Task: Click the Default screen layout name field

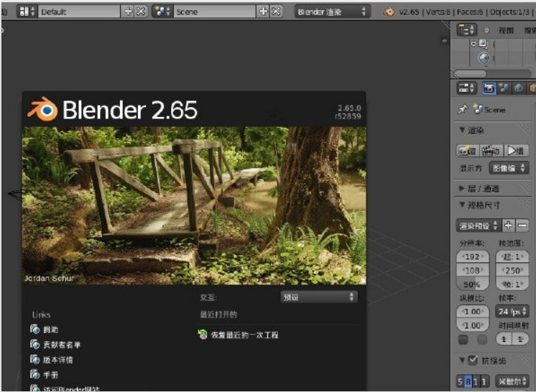Action: (79, 11)
